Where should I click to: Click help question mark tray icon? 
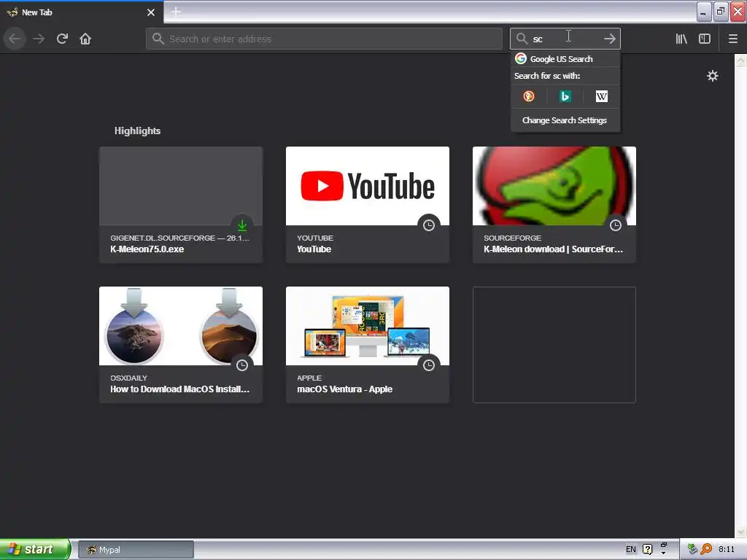(x=648, y=549)
